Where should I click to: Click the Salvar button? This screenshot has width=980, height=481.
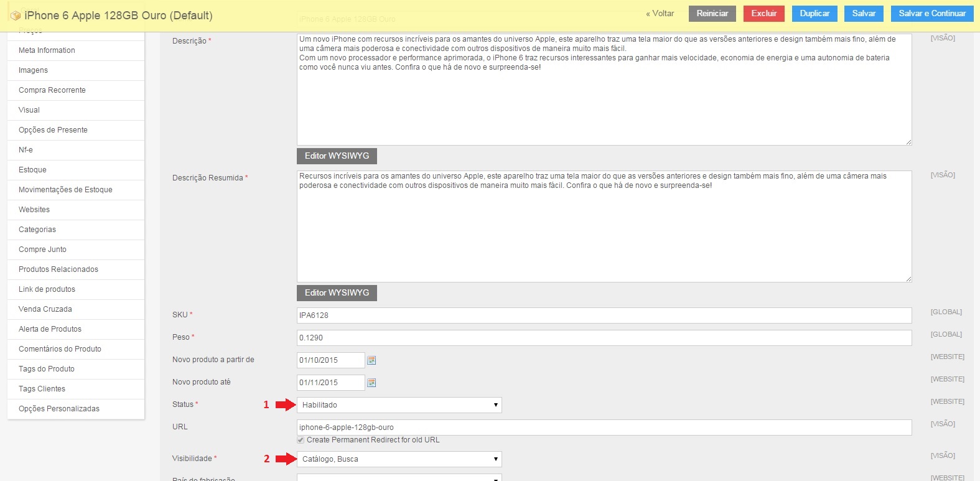[864, 14]
